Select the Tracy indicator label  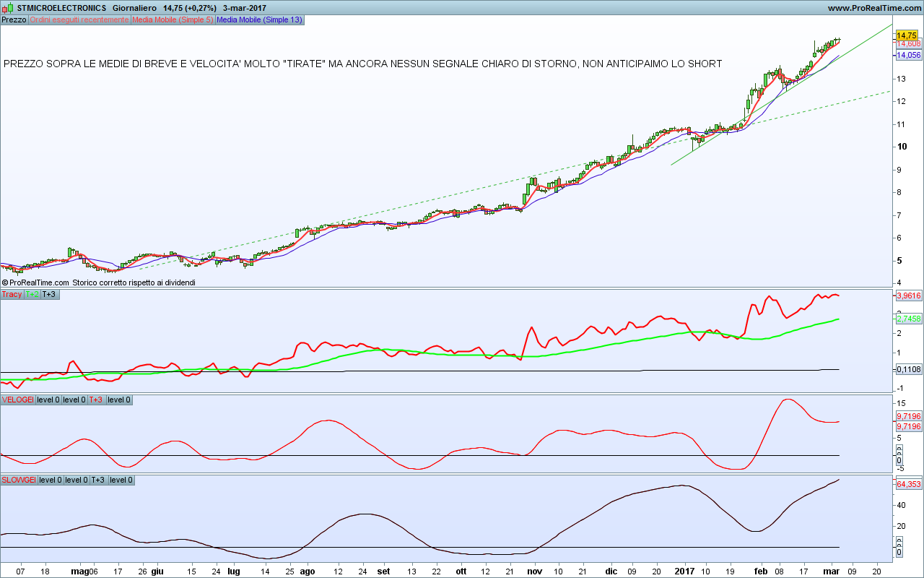[12, 294]
